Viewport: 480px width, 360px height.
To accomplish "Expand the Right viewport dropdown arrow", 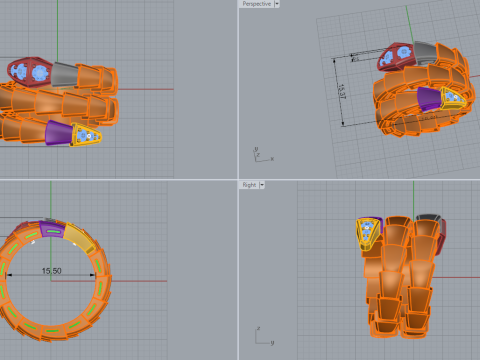I will click(262, 185).
